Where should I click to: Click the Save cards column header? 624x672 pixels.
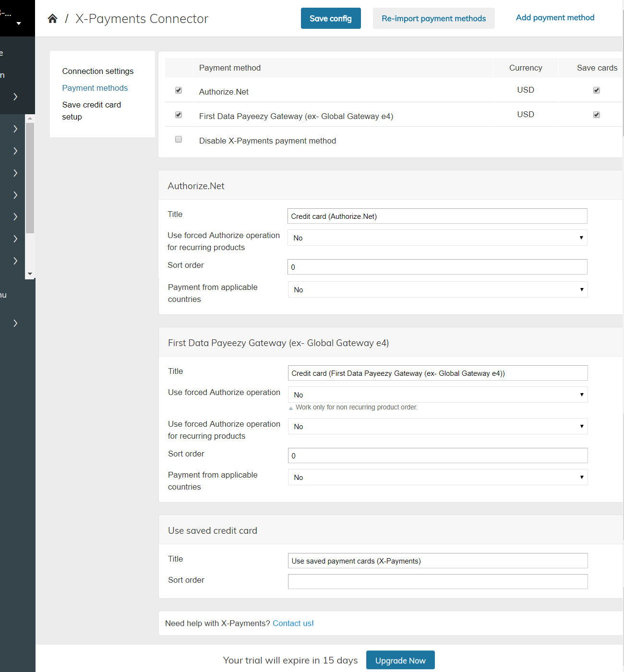(597, 68)
